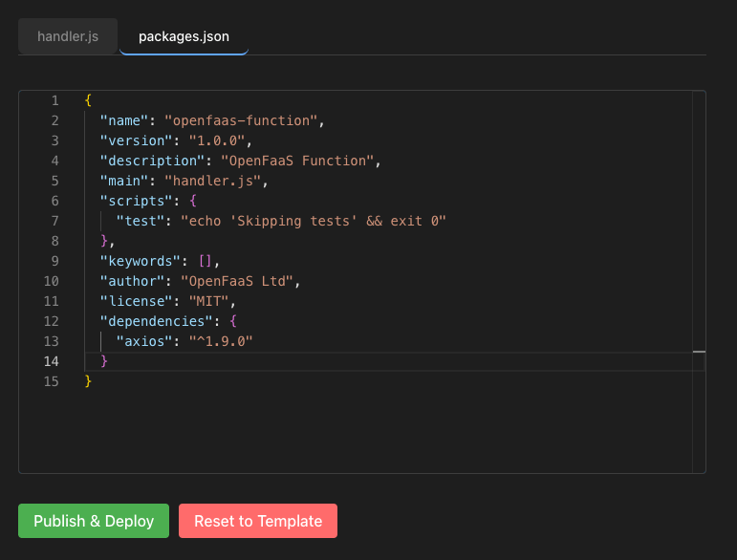Click the "MIT" license value
This screenshot has width=737, height=560.
pyautogui.click(x=209, y=301)
